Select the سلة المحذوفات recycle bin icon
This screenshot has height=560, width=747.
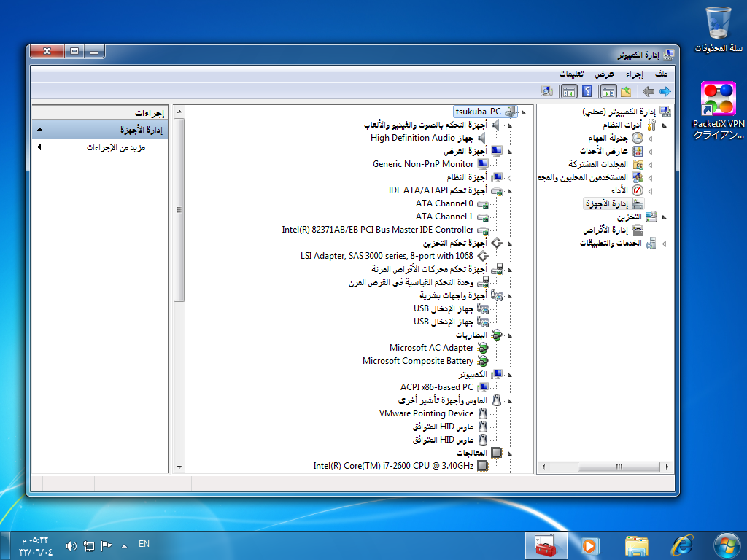(x=719, y=29)
